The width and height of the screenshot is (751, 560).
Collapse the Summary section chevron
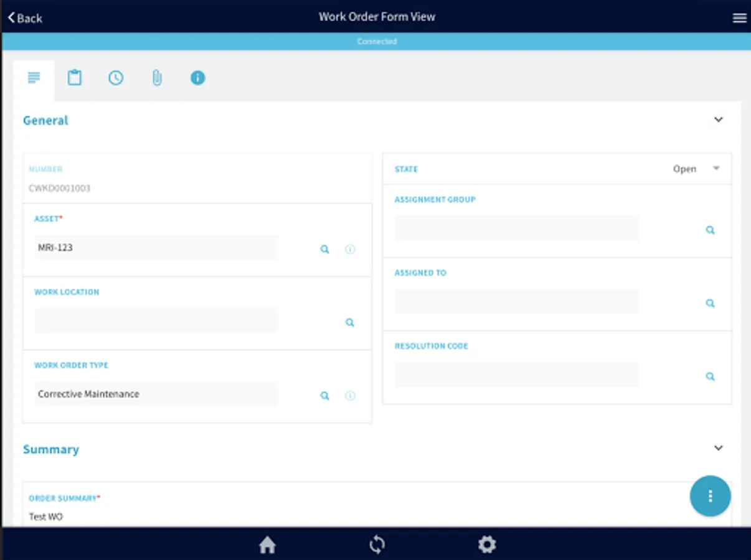click(719, 448)
